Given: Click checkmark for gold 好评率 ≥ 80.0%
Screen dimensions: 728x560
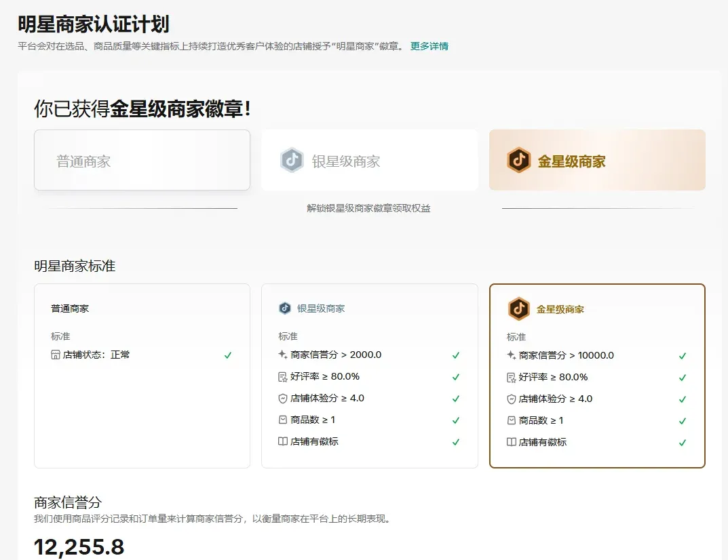Looking at the screenshot, I should pyautogui.click(x=683, y=378).
